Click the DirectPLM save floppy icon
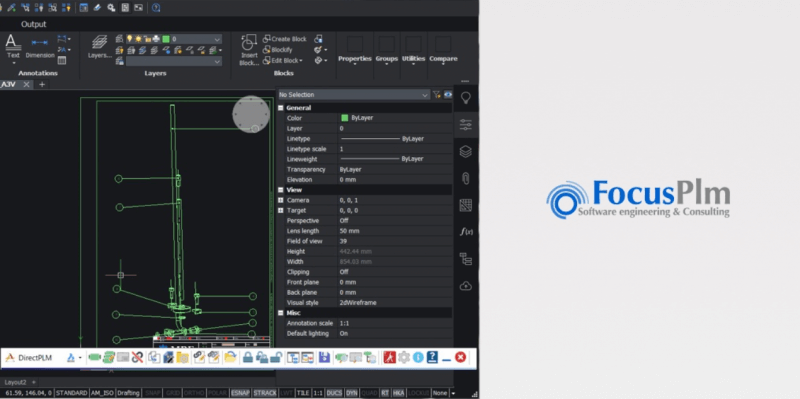This screenshot has height=399, width=800. tap(324, 357)
